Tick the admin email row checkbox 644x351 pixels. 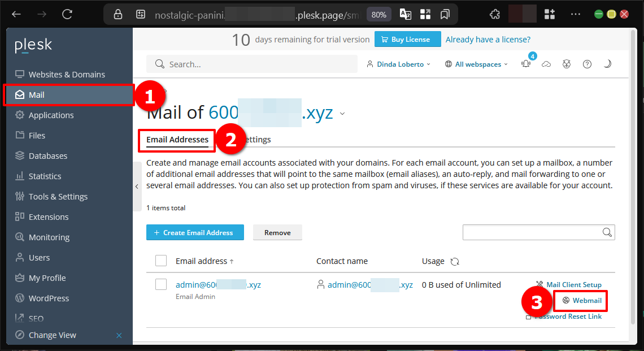click(161, 284)
